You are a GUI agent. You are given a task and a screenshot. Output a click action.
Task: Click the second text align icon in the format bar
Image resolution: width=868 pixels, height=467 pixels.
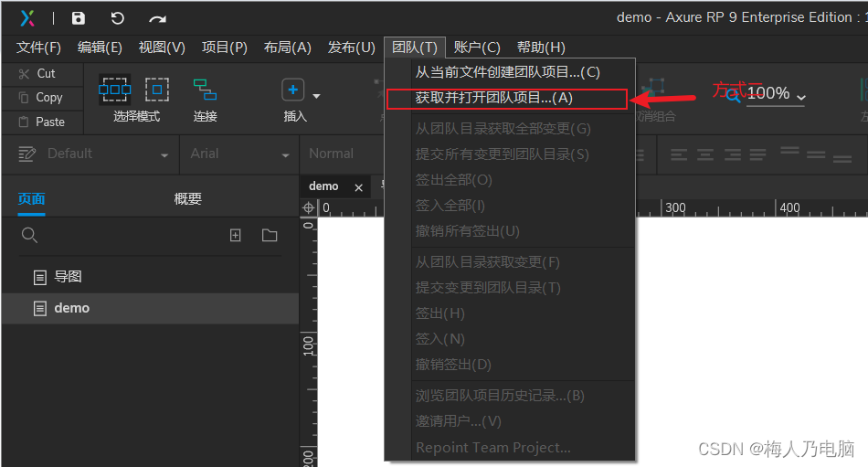[x=705, y=154]
